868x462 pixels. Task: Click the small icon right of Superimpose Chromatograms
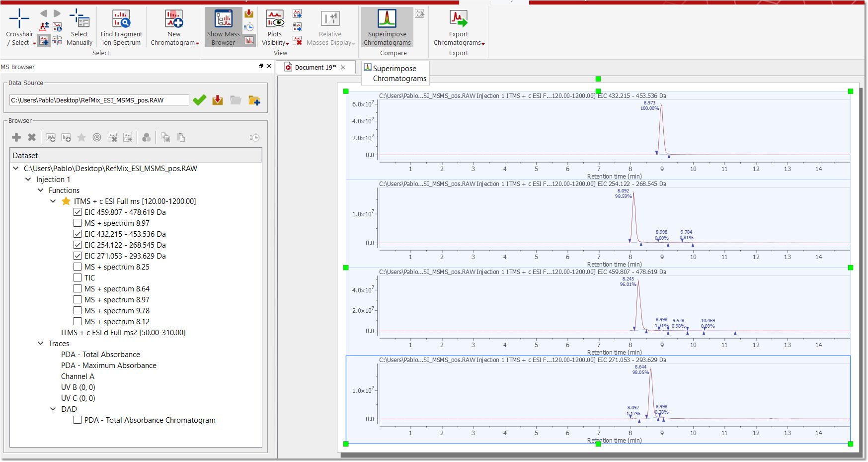click(x=420, y=14)
